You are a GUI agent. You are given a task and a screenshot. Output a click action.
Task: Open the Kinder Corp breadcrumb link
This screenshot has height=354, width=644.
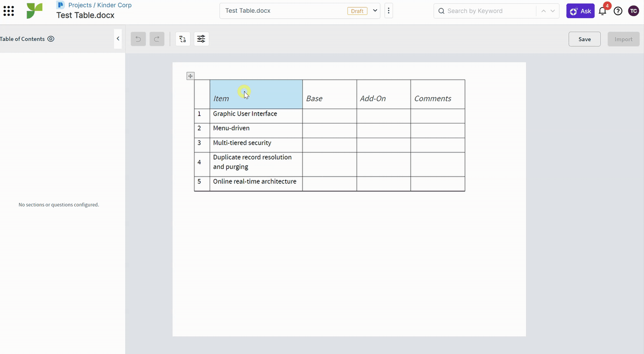pyautogui.click(x=115, y=5)
